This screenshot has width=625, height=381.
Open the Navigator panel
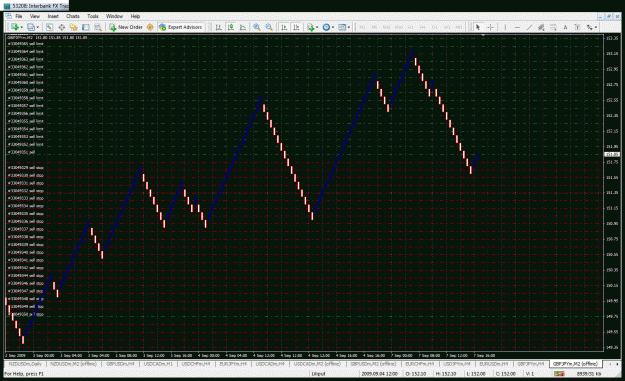tap(73, 27)
